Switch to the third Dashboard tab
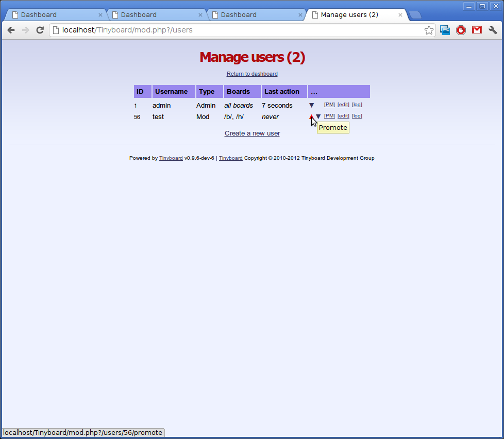Viewport: 504px width, 439px height. point(253,14)
